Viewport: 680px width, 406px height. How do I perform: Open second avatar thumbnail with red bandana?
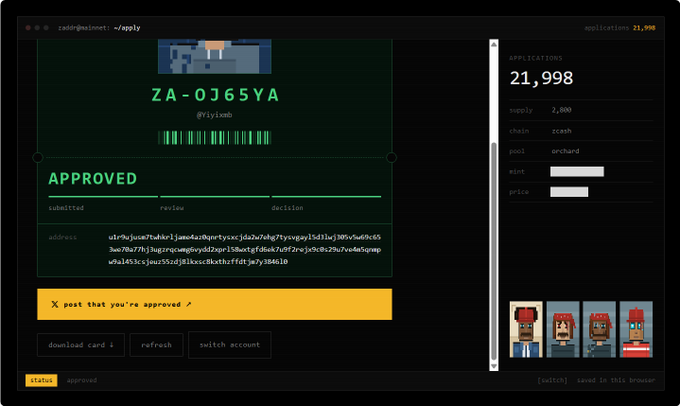pos(562,329)
